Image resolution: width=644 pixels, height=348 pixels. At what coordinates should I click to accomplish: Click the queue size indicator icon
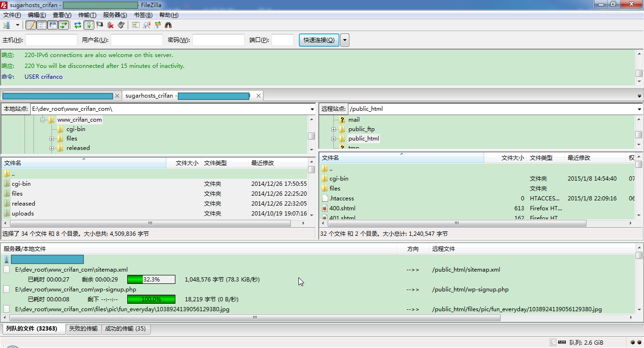coord(561,342)
